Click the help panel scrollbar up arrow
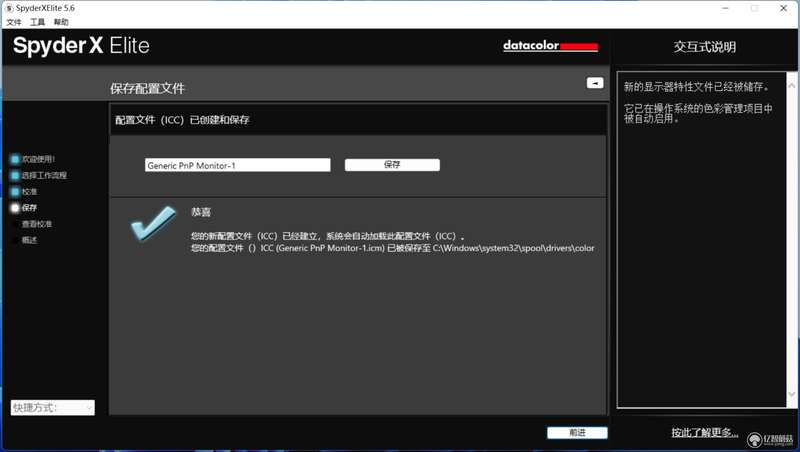 point(792,85)
